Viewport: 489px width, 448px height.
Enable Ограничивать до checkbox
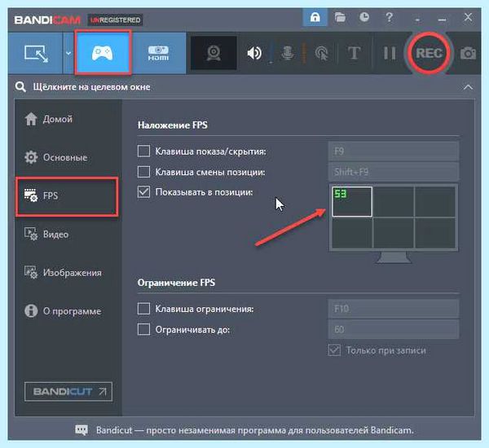pos(143,329)
